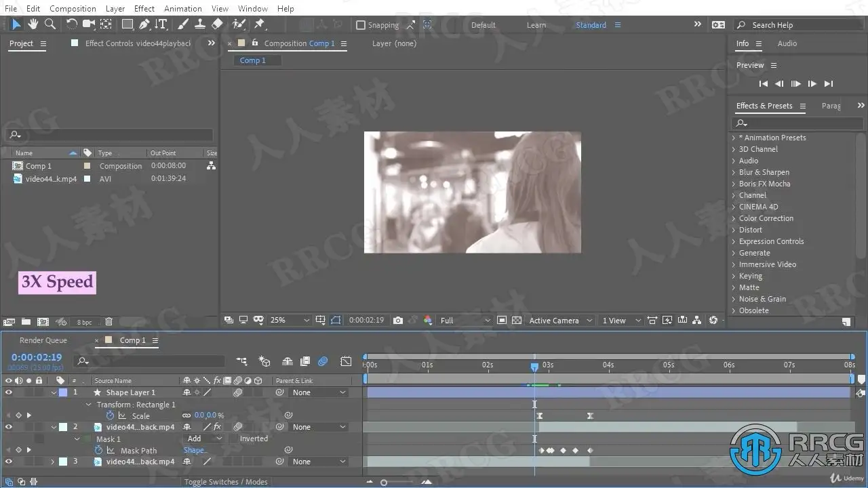Select the Zoom tool in toolbar
The image size is (868, 488).
50,24
